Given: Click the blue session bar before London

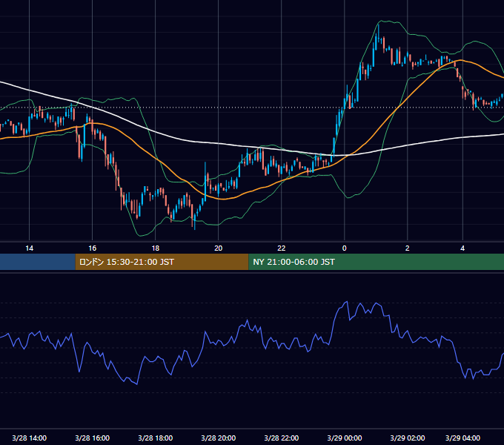Looking at the screenshot, I should pos(38,262).
